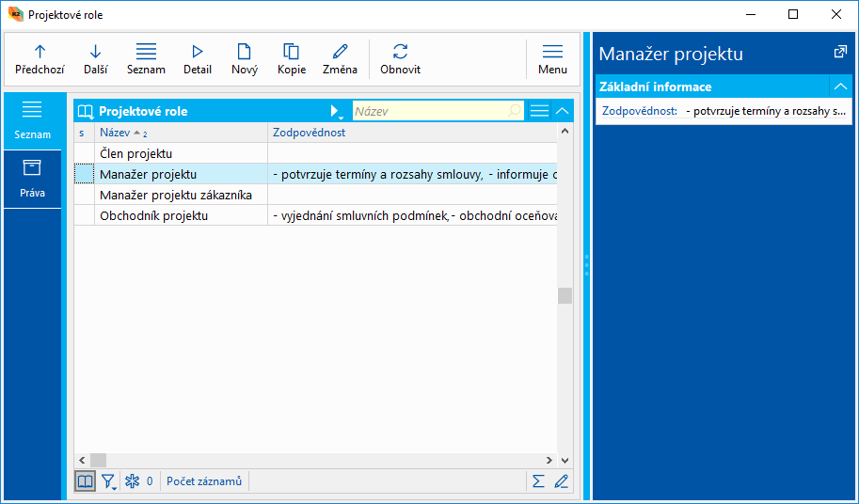Create a new record with Nový

[x=245, y=59]
